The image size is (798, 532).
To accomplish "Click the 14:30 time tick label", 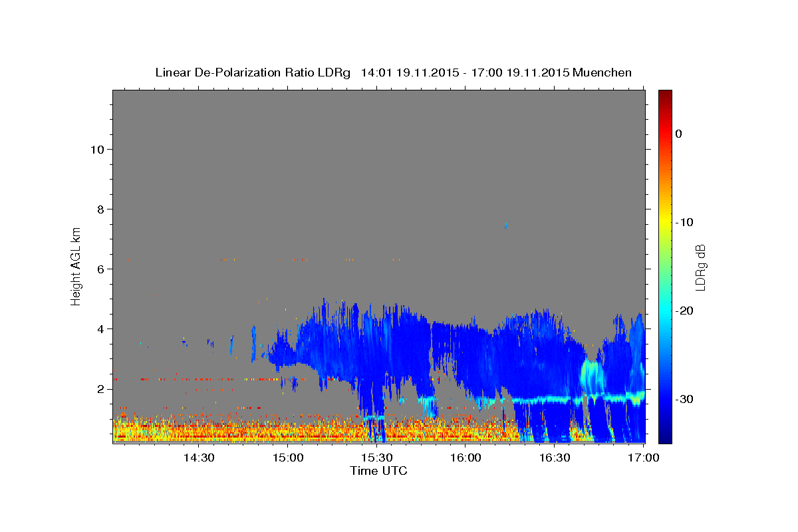I will click(x=198, y=458).
